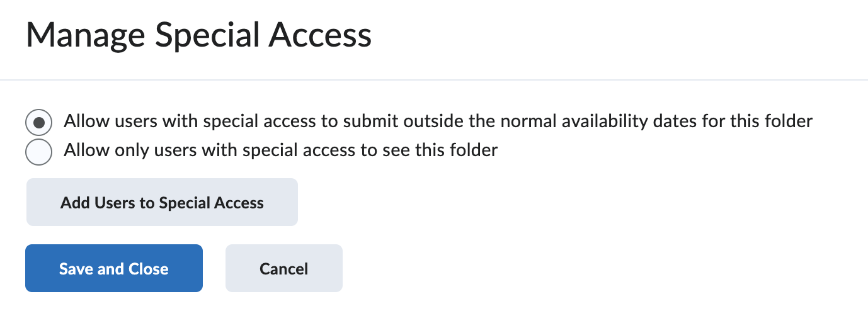
Task: Open the dialog for adding special access users
Action: point(162,203)
